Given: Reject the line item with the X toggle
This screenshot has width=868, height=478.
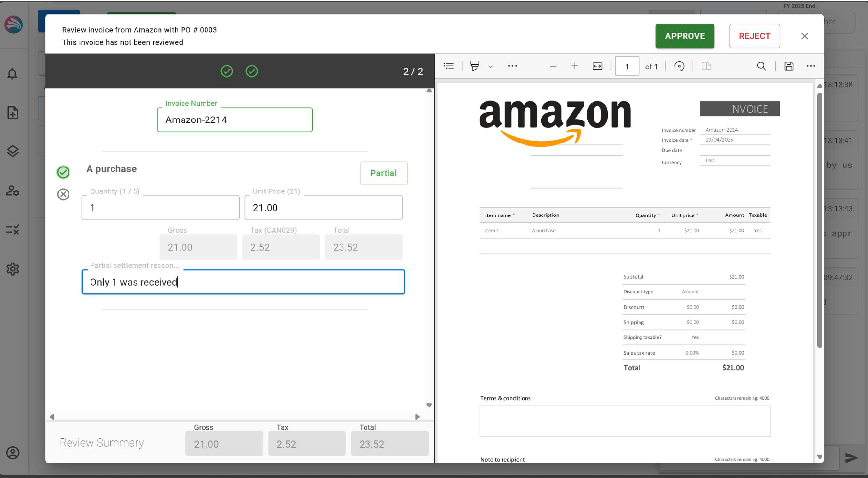Looking at the screenshot, I should click(63, 194).
